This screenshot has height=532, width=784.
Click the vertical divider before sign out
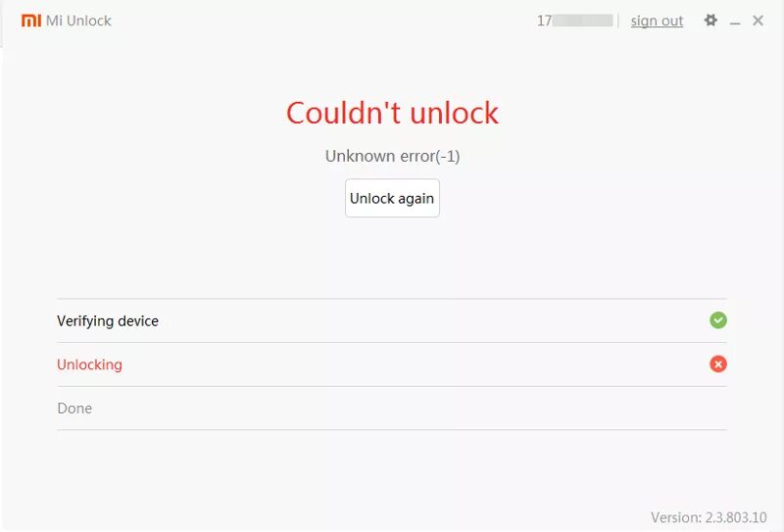coord(618,21)
